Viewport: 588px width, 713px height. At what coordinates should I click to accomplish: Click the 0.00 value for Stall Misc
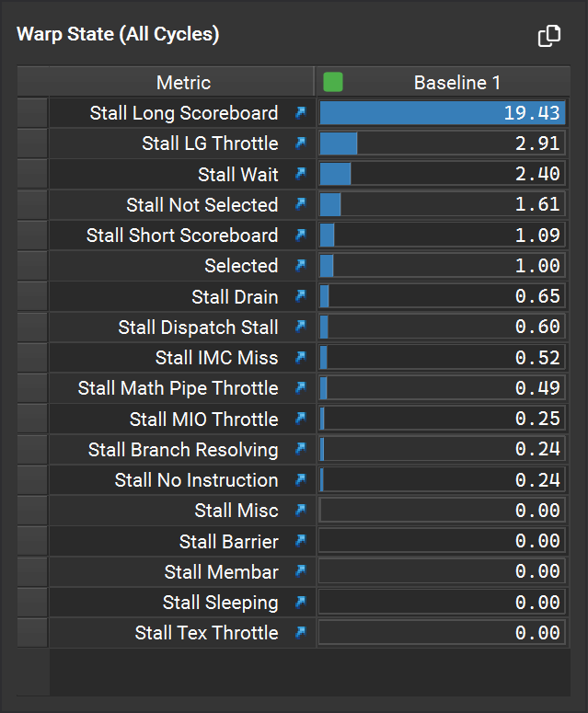coord(537,511)
